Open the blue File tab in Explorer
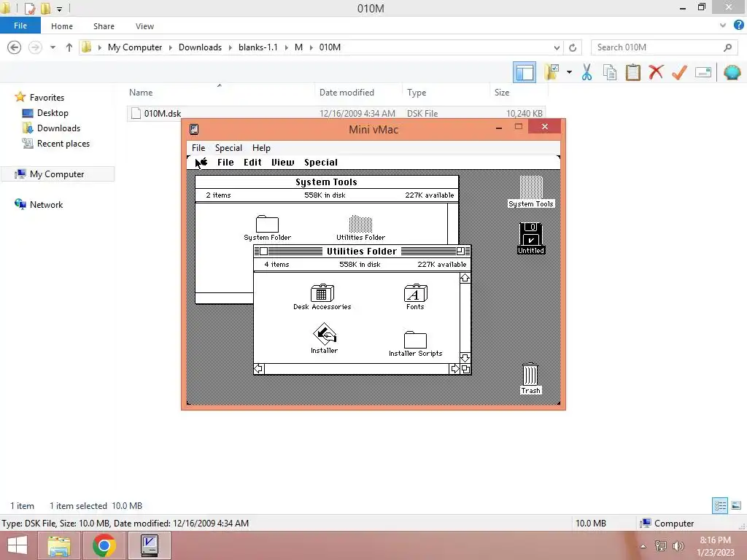Screen dimensions: 747x560 pos(20,26)
